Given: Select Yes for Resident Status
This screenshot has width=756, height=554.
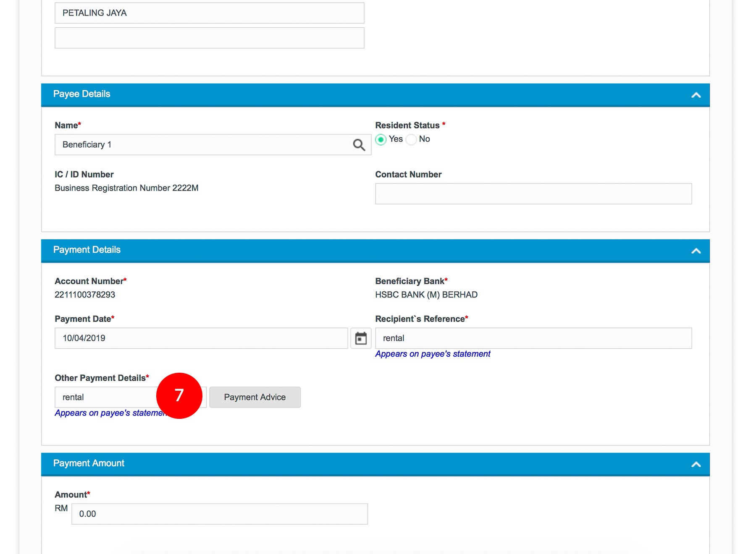Looking at the screenshot, I should (x=381, y=139).
